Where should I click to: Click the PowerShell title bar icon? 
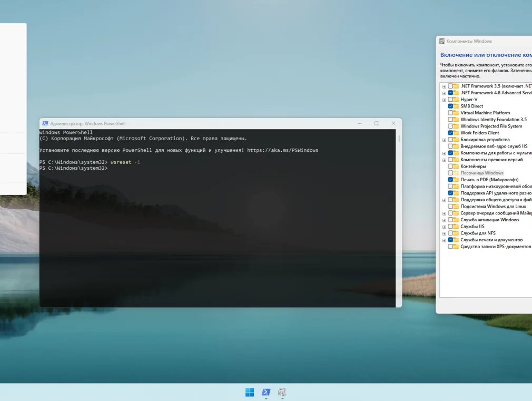click(45, 123)
